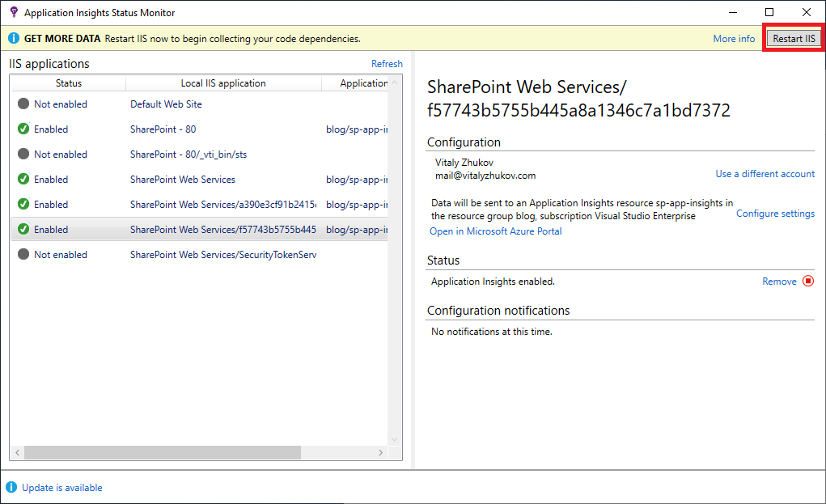
Task: Click green check icon for a390e3cf91b2415 row
Action: pos(23,204)
